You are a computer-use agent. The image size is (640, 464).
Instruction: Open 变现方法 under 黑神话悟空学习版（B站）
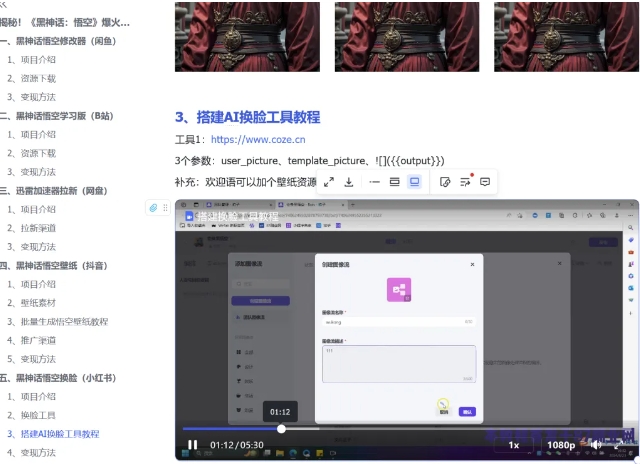pyautogui.click(x=31, y=172)
